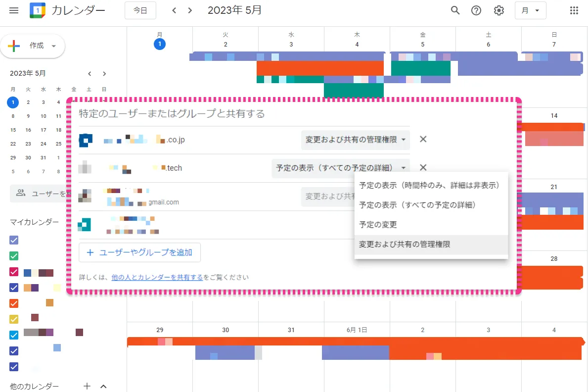The width and height of the screenshot is (588, 392).
Task: Click the avatar of the gmail.com user
Action: pyautogui.click(x=85, y=196)
